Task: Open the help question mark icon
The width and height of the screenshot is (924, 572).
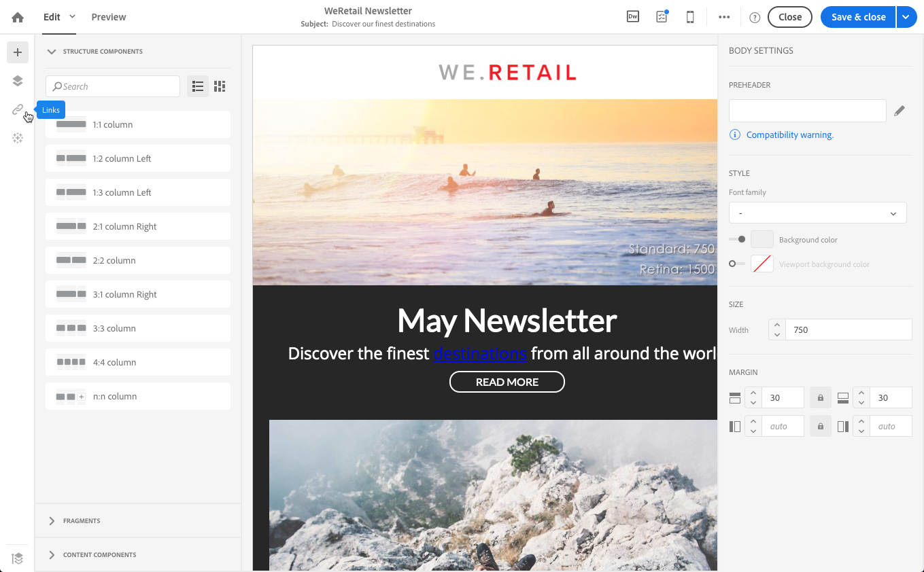Action: point(755,18)
